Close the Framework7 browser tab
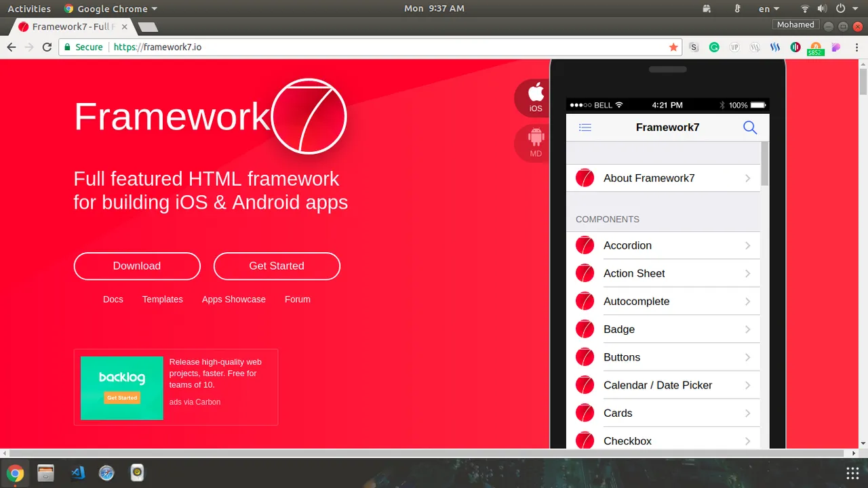 (x=124, y=27)
